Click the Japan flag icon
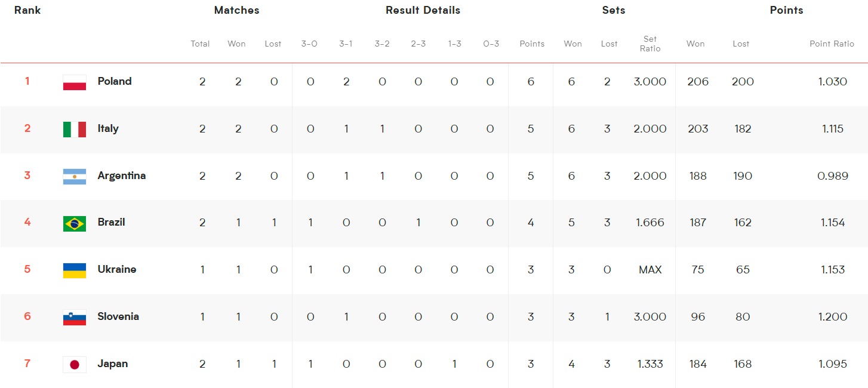868x388 pixels. click(x=75, y=364)
